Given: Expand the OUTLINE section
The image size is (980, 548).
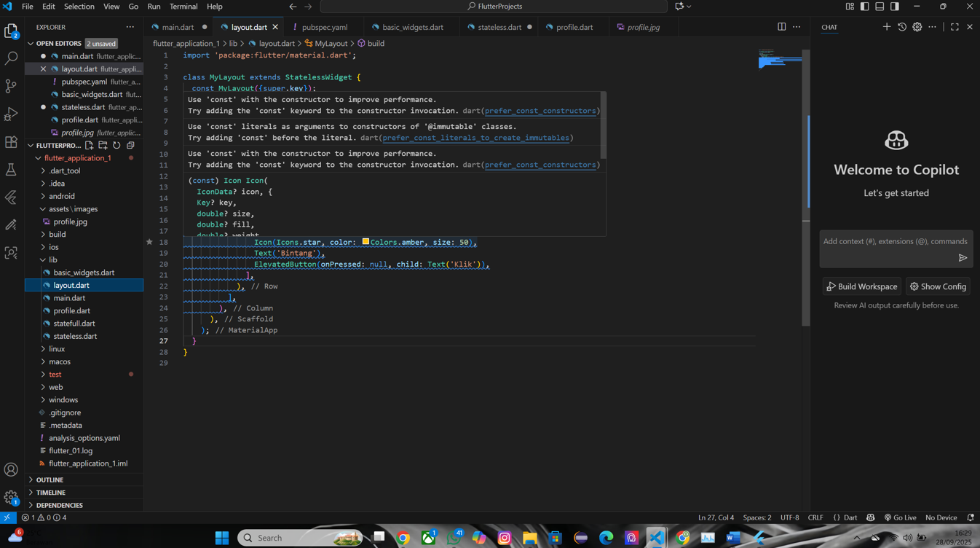Looking at the screenshot, I should tap(49, 479).
